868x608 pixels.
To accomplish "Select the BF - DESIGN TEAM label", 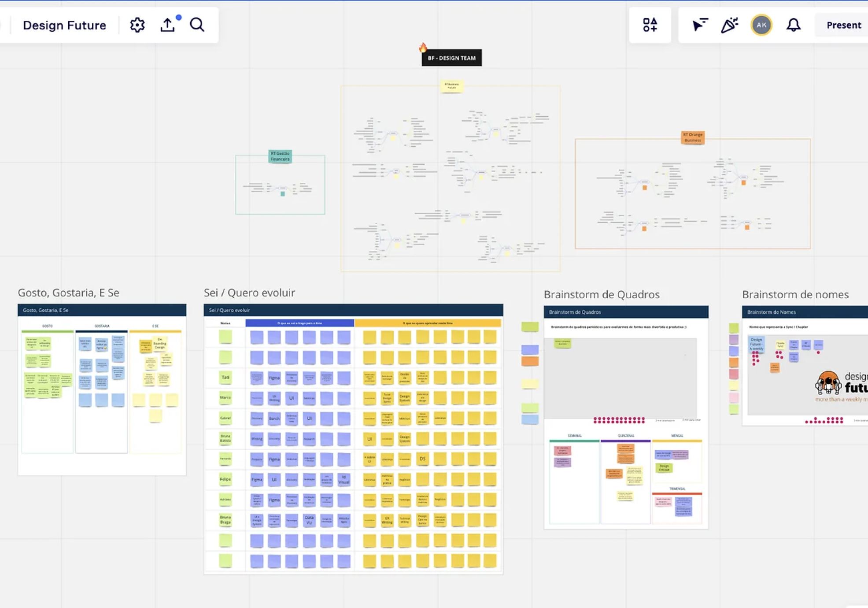I will point(451,58).
